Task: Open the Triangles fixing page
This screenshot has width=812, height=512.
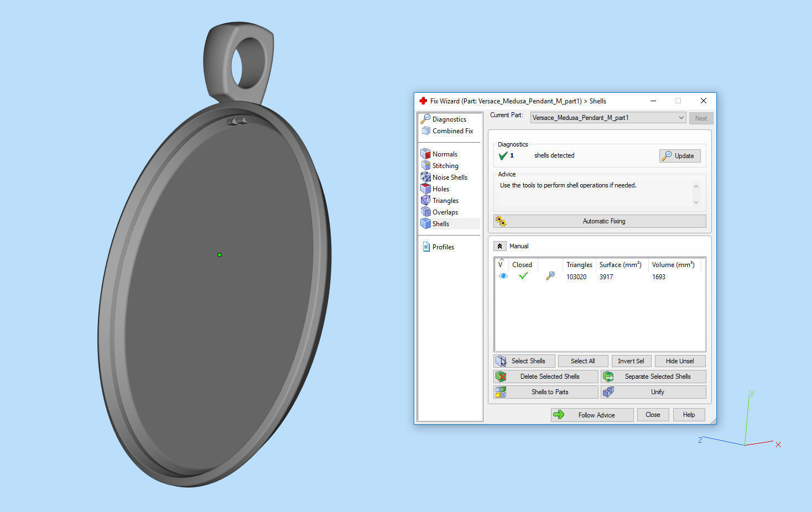Action: [445, 201]
